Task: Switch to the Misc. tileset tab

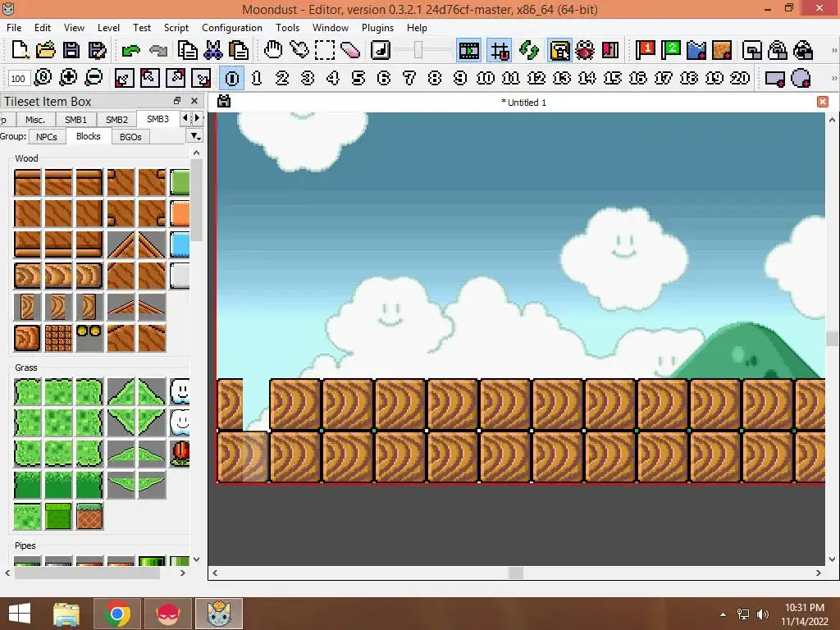Action: (35, 120)
